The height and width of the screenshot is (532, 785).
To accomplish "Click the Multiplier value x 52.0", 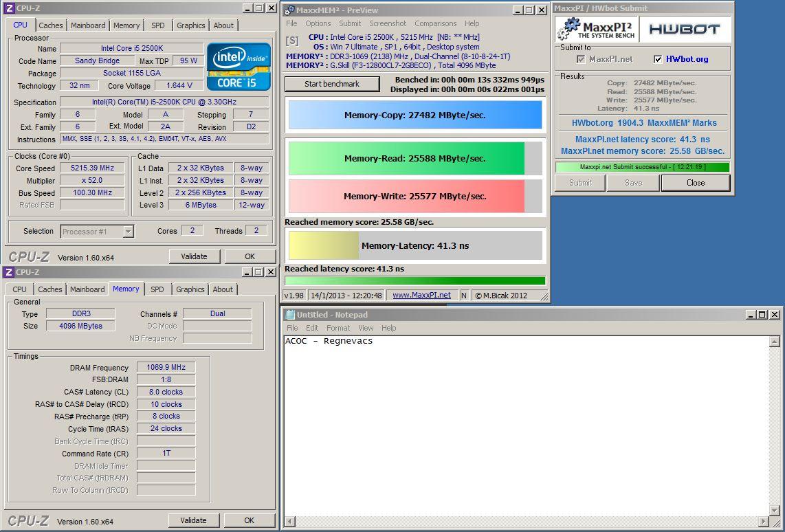I will [92, 181].
